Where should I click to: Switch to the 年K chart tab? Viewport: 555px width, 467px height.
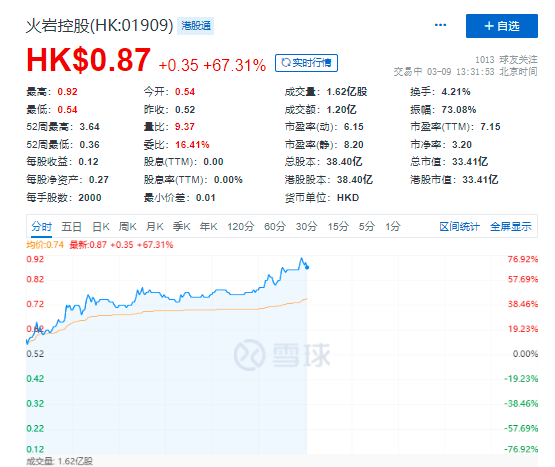tap(208, 227)
